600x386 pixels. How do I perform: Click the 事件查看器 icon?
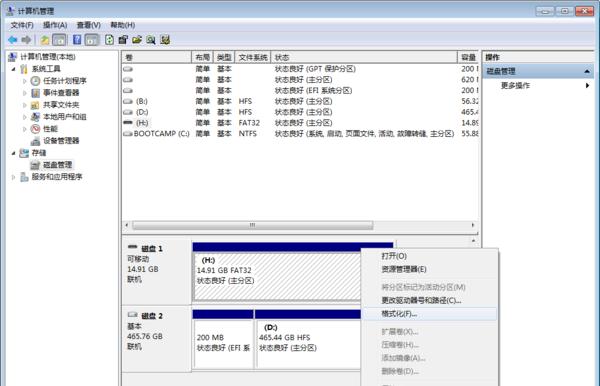(35, 93)
